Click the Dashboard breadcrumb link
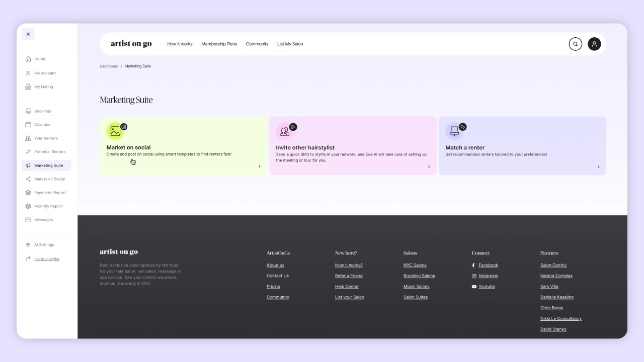644x362 pixels. [x=109, y=66]
